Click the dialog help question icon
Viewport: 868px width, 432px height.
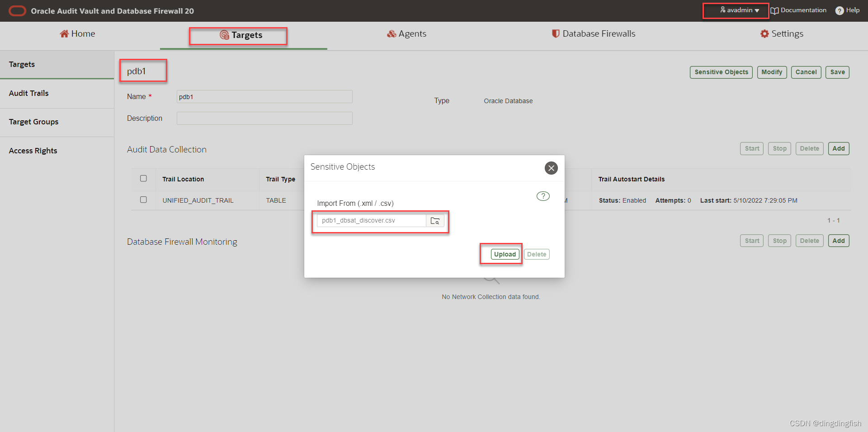coord(543,196)
